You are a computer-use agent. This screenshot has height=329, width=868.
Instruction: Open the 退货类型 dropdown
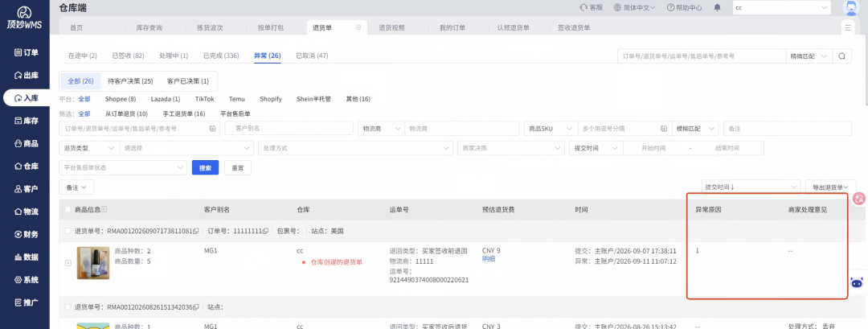(89, 149)
